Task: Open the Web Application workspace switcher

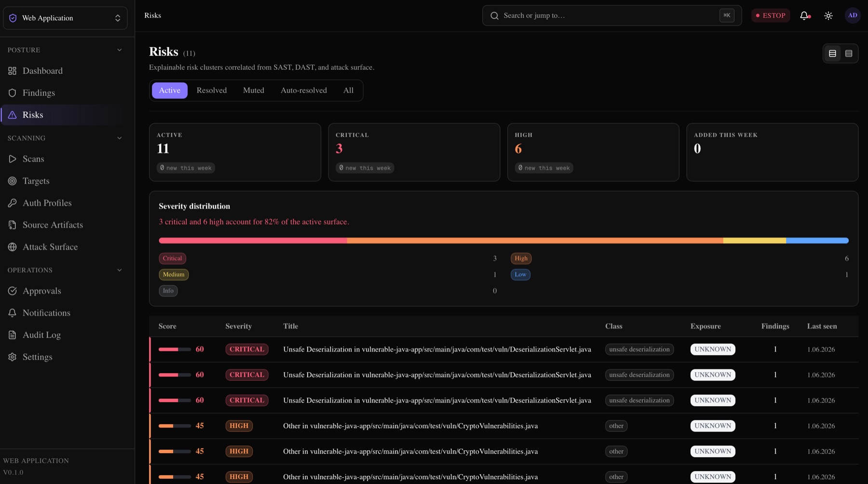Action: (65, 18)
